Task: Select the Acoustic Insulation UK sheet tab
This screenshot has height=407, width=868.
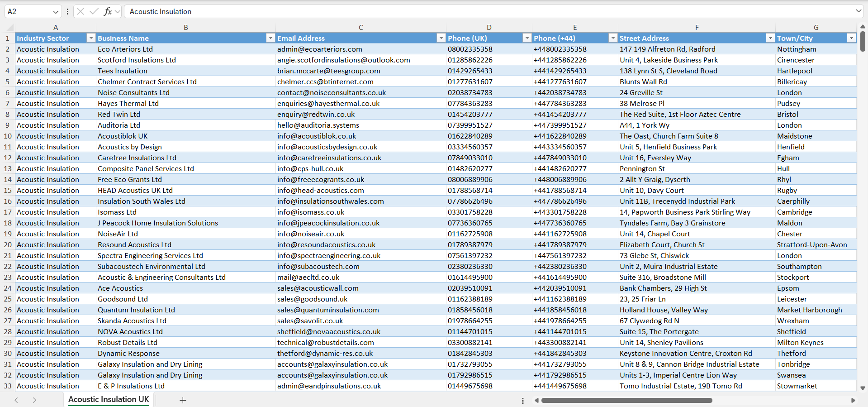Action: click(109, 399)
